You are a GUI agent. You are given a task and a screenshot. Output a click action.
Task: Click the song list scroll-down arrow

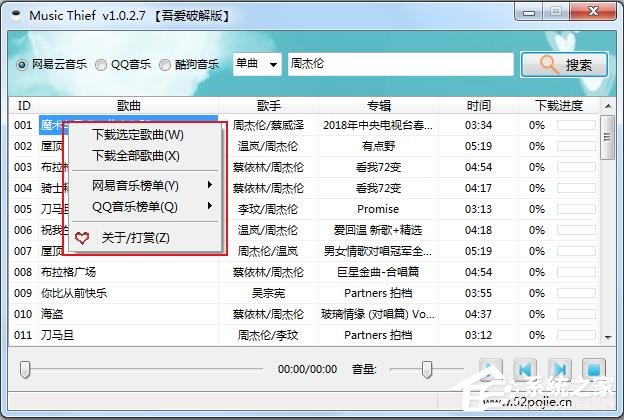tap(608, 337)
